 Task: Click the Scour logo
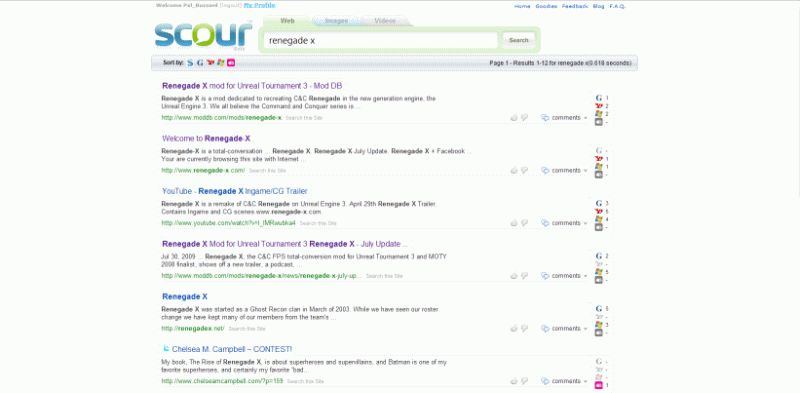tap(204, 34)
